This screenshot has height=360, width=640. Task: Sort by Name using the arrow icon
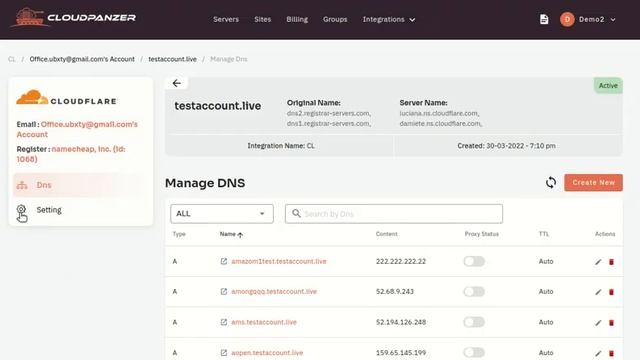tap(240, 235)
